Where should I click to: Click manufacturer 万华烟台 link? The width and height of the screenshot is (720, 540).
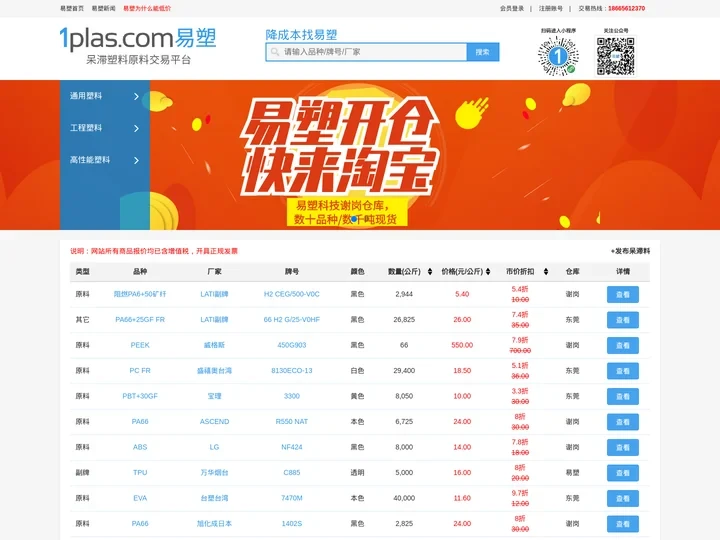(214, 472)
